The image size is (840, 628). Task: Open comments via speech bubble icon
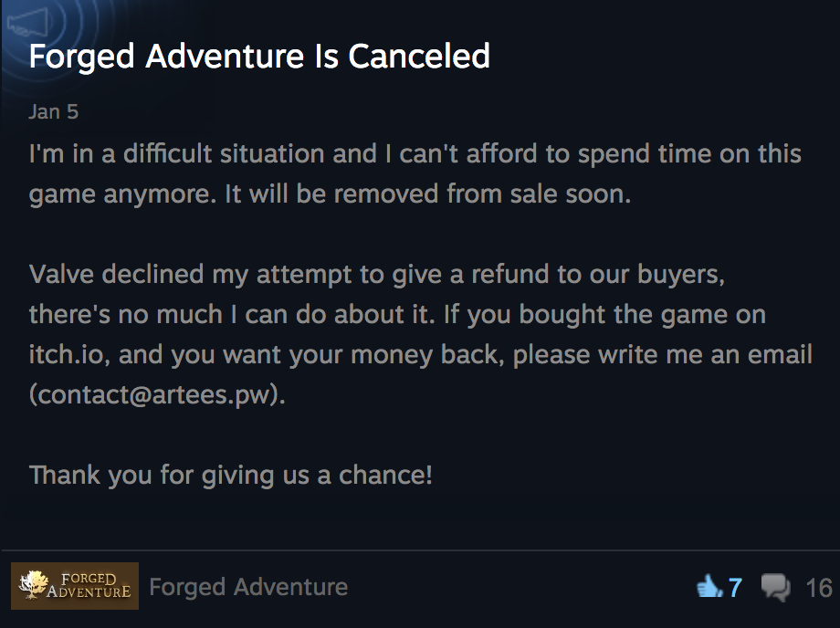tap(776, 587)
